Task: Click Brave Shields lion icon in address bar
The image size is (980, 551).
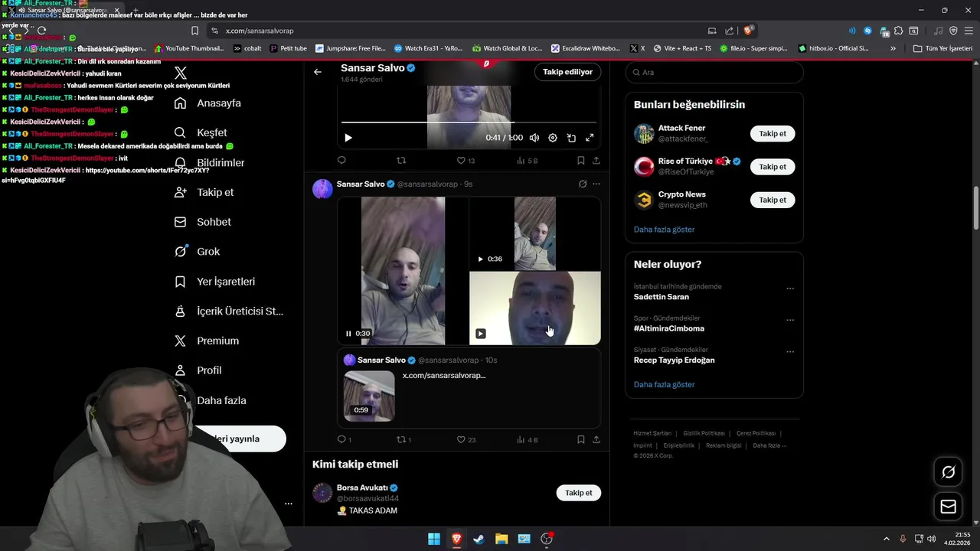Action: pos(750,31)
